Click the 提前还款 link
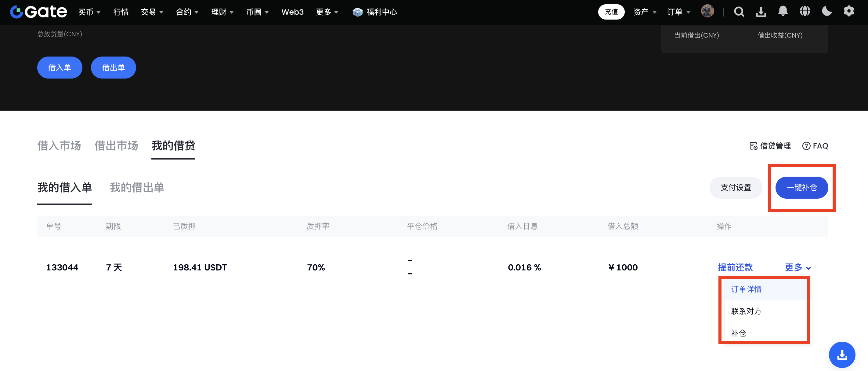 [735, 267]
